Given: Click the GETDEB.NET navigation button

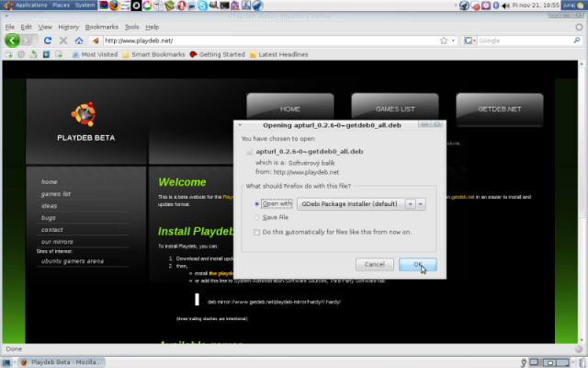Looking at the screenshot, I should coord(500,109).
